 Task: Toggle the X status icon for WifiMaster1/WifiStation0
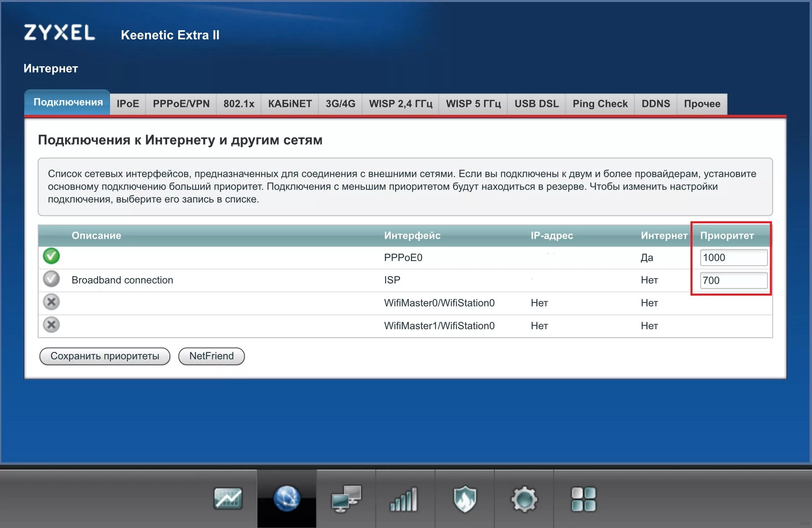coord(51,325)
